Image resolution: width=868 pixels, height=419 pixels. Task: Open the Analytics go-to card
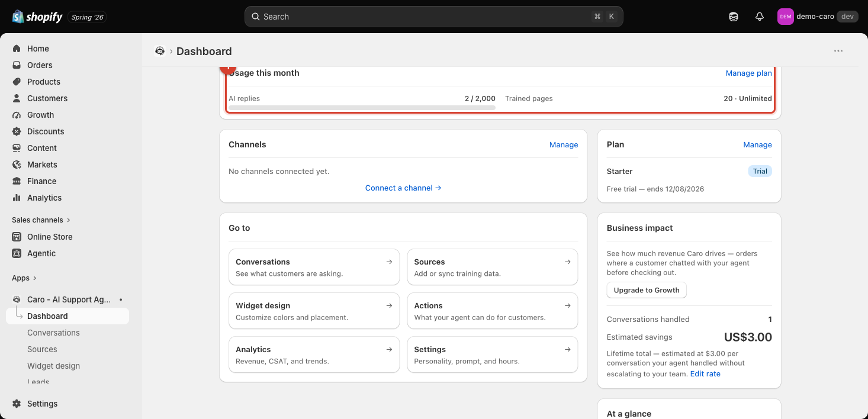[x=314, y=355]
